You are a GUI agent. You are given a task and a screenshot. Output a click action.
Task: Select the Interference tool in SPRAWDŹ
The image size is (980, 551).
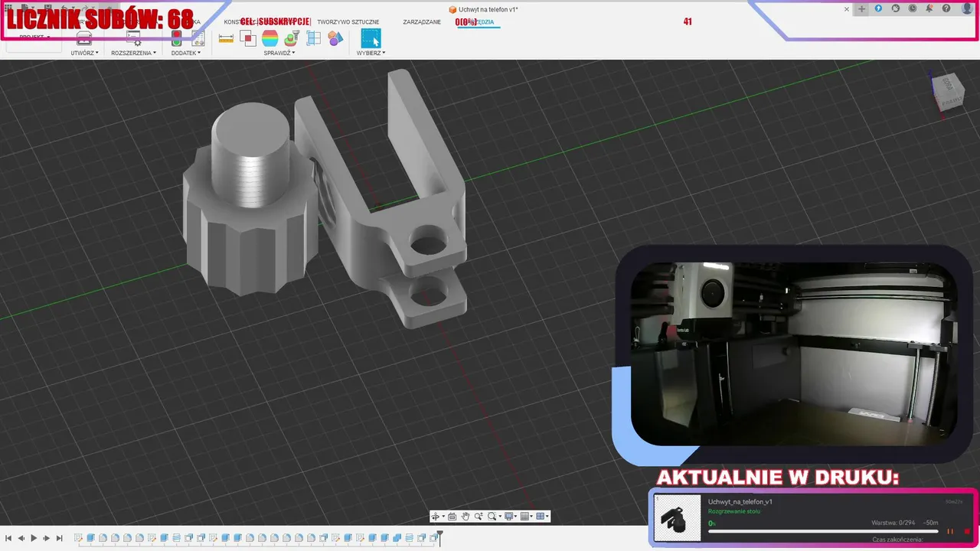click(247, 38)
